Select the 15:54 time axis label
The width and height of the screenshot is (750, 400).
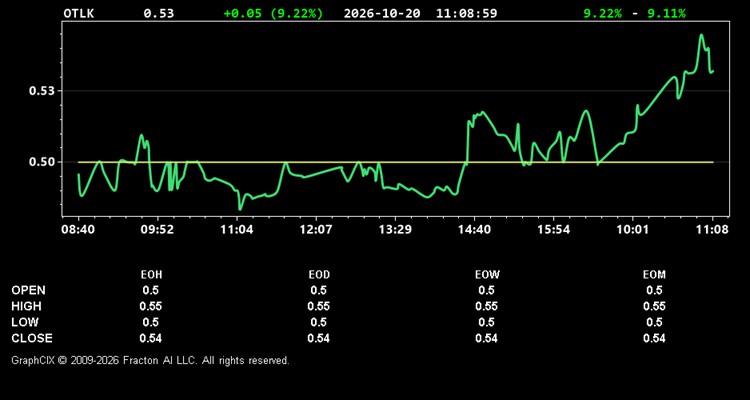click(x=554, y=230)
